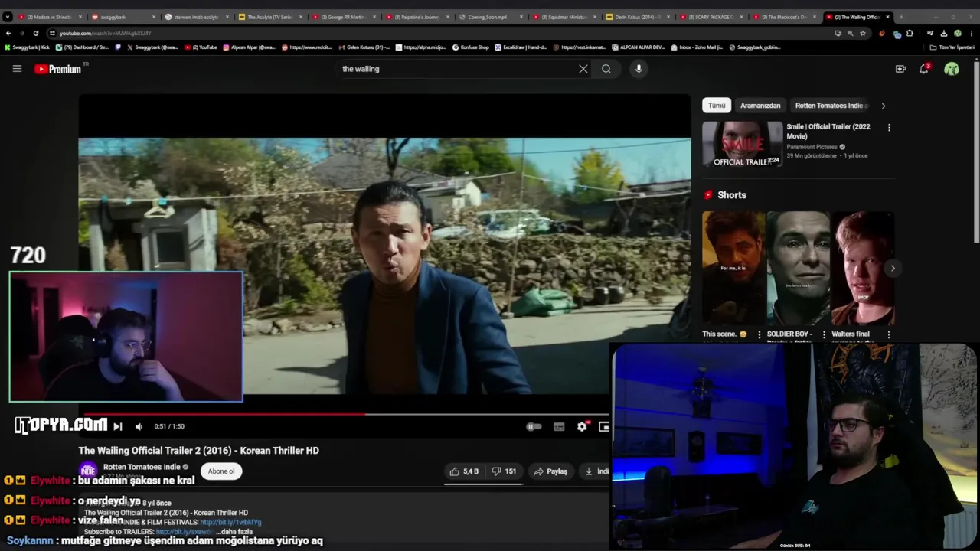
Task: Open the 'This scene.' short thumbnail
Action: click(733, 268)
